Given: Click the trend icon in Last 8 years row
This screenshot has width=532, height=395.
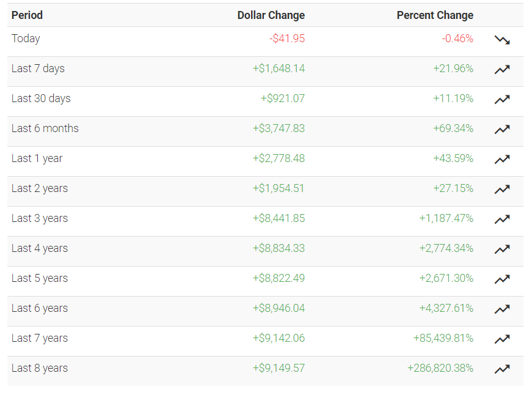Looking at the screenshot, I should point(502,369).
